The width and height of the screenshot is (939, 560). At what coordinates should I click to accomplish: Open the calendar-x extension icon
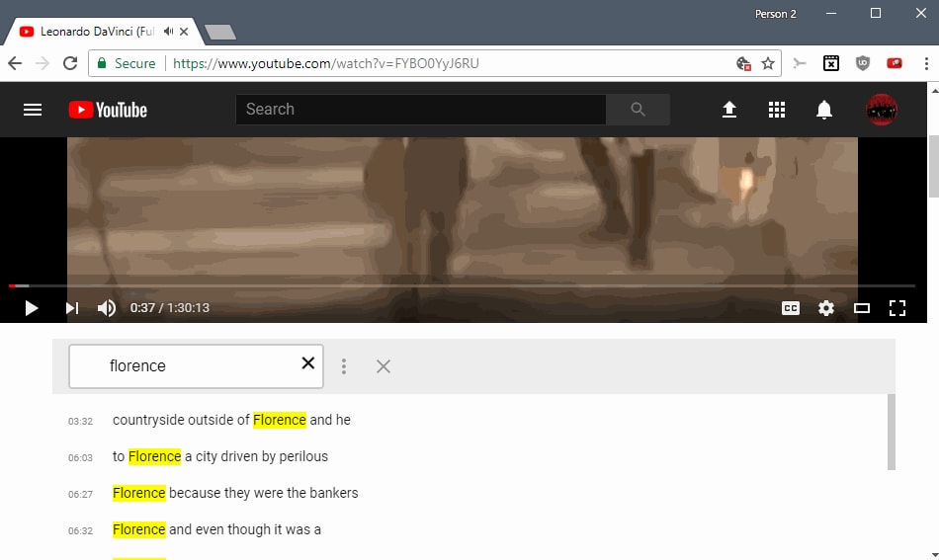pos(830,63)
